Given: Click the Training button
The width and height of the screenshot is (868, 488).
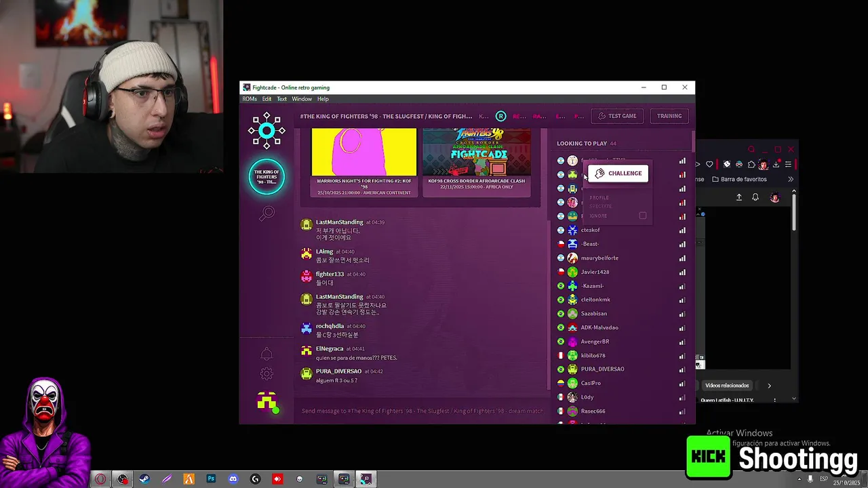Looking at the screenshot, I should 669,116.
